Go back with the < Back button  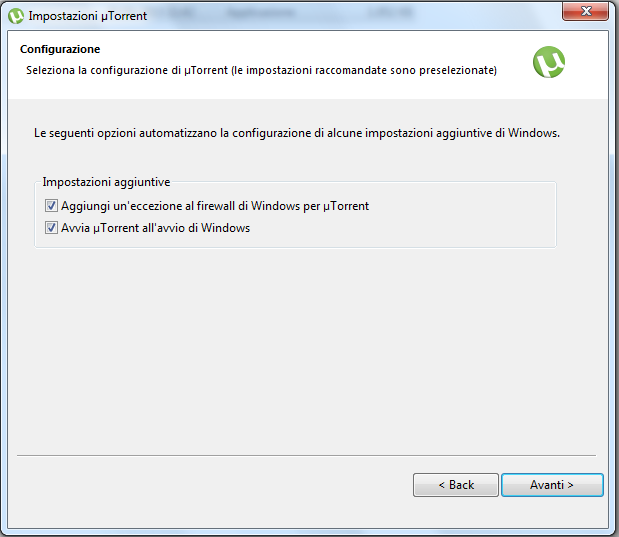(x=456, y=485)
